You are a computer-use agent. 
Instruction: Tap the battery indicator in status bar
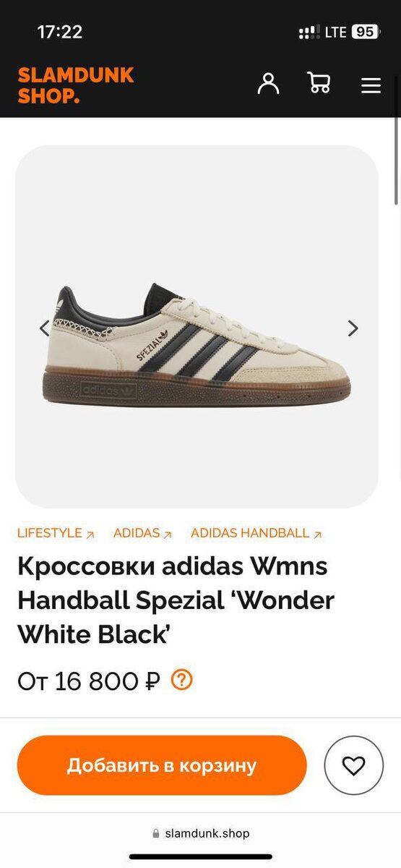(365, 32)
